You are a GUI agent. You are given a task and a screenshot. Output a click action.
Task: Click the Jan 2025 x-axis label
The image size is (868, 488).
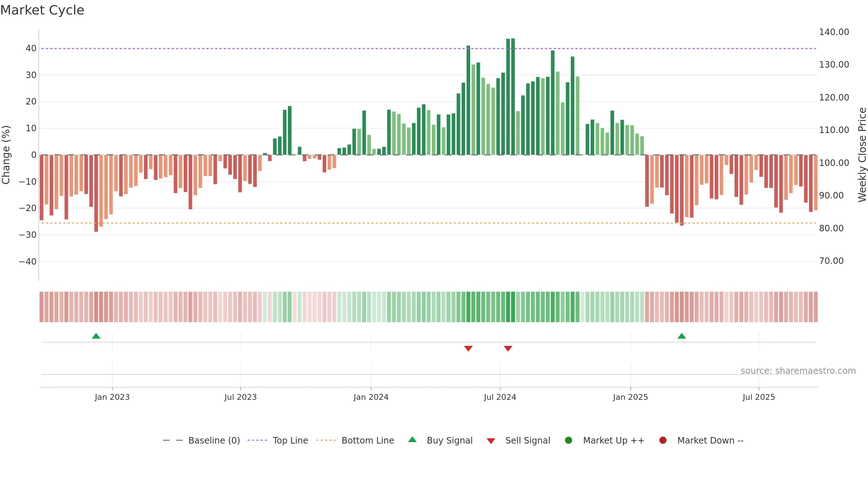tap(630, 397)
